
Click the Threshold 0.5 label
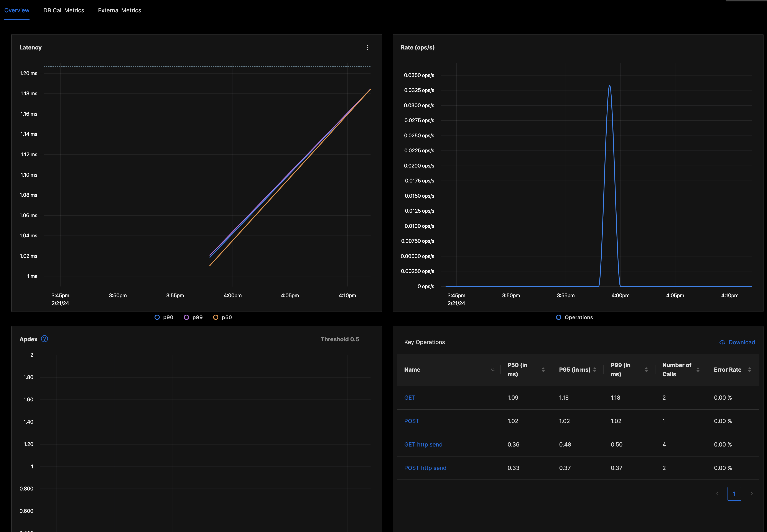[x=340, y=339]
